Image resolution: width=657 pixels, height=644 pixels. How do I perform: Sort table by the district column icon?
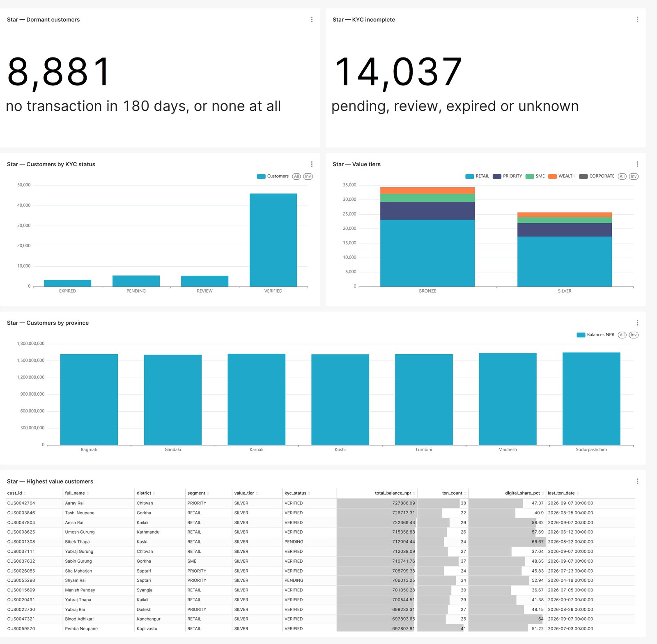[x=154, y=493]
